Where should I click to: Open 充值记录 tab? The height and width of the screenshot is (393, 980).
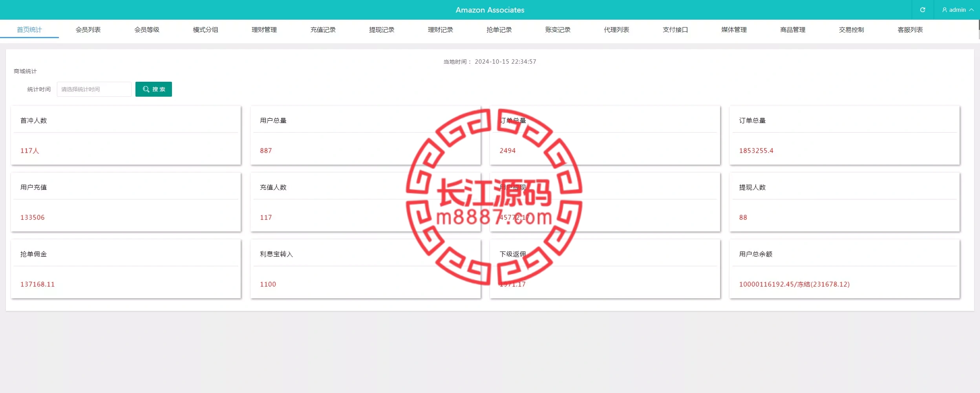pos(323,30)
